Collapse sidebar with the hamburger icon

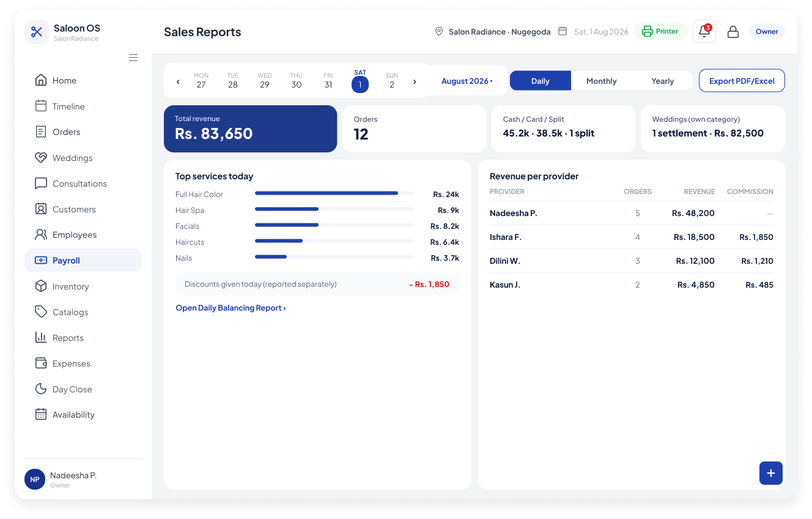point(133,58)
